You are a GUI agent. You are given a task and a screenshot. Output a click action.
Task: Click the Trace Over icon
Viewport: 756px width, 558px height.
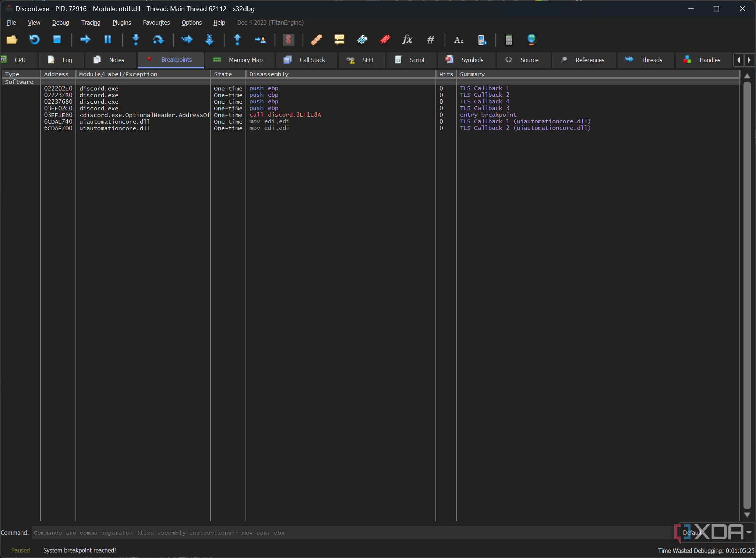(x=209, y=39)
